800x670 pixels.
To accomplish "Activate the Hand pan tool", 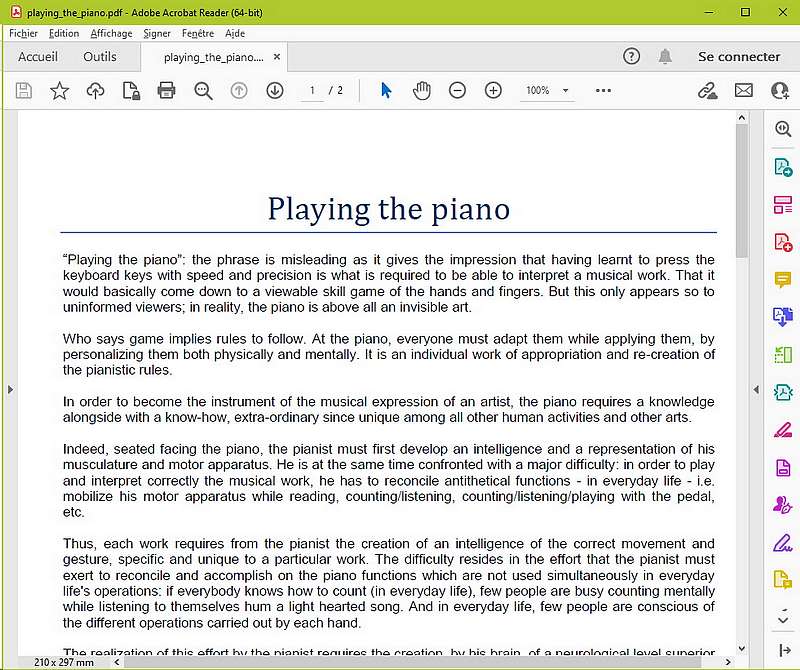I will click(x=422, y=91).
